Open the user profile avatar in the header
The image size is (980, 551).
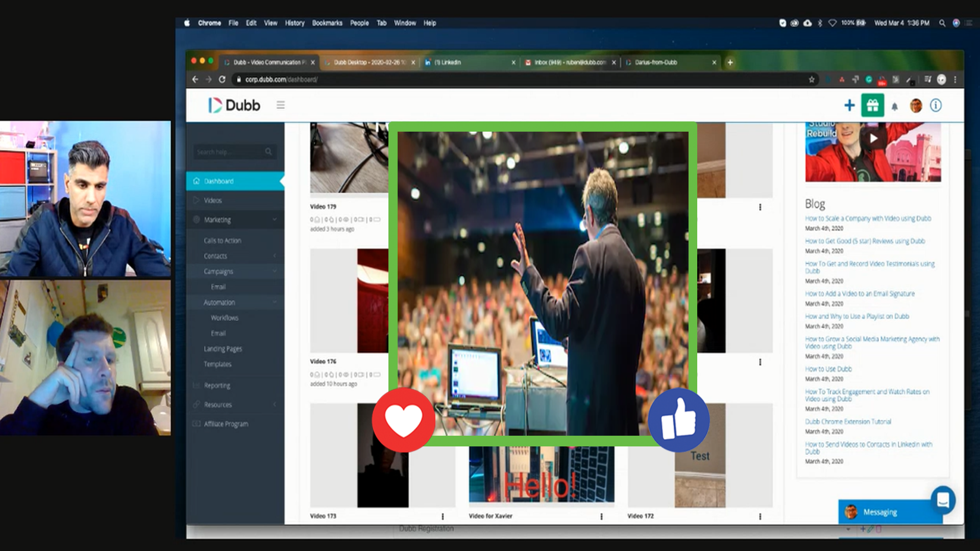click(916, 106)
